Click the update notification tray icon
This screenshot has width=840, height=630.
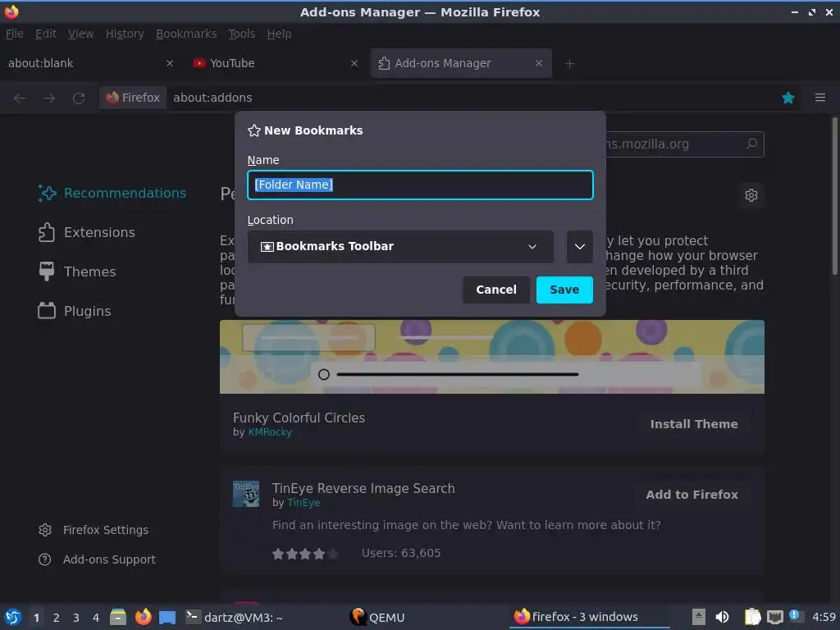click(794, 615)
